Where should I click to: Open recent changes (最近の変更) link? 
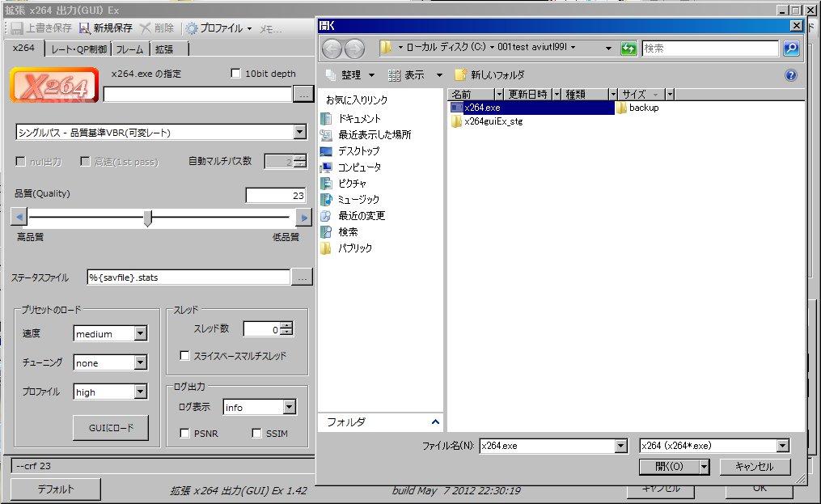point(353,216)
